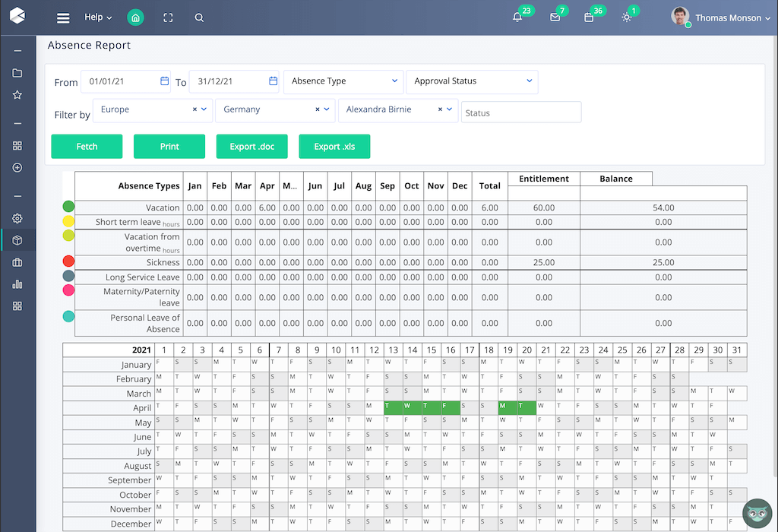Click the home icon in the top bar

[x=135, y=16]
